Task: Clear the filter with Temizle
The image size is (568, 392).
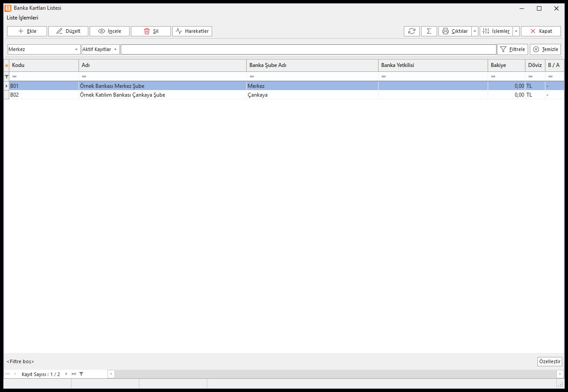Action: point(545,49)
